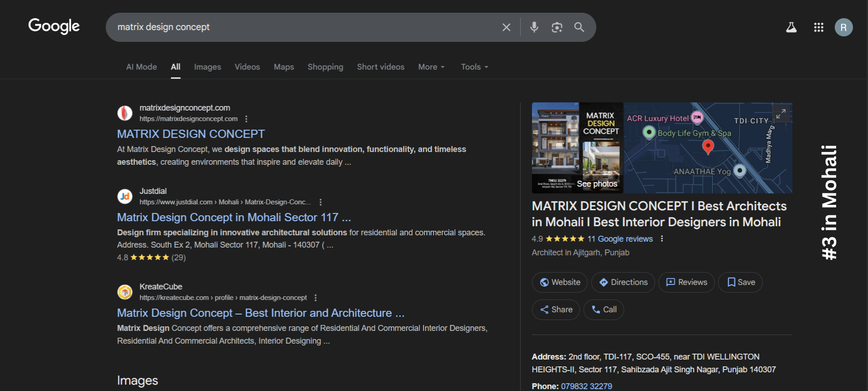Switch to the AI Mode tab
The height and width of the screenshot is (391, 868).
(141, 67)
